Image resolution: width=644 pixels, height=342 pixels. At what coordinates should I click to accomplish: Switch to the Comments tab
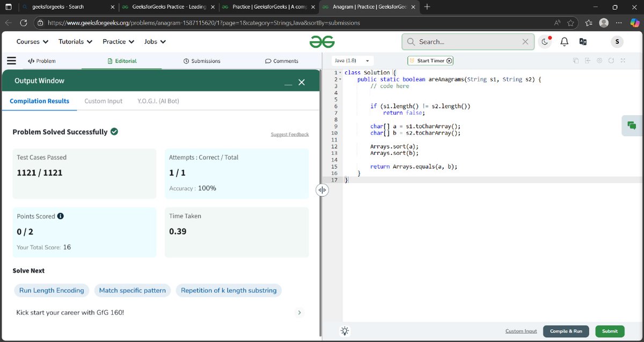coord(282,61)
